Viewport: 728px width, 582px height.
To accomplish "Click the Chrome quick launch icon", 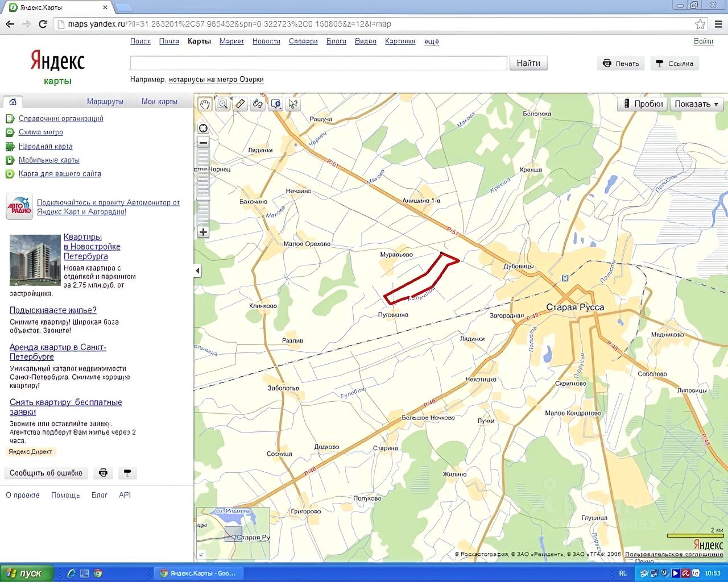I will click(x=97, y=573).
